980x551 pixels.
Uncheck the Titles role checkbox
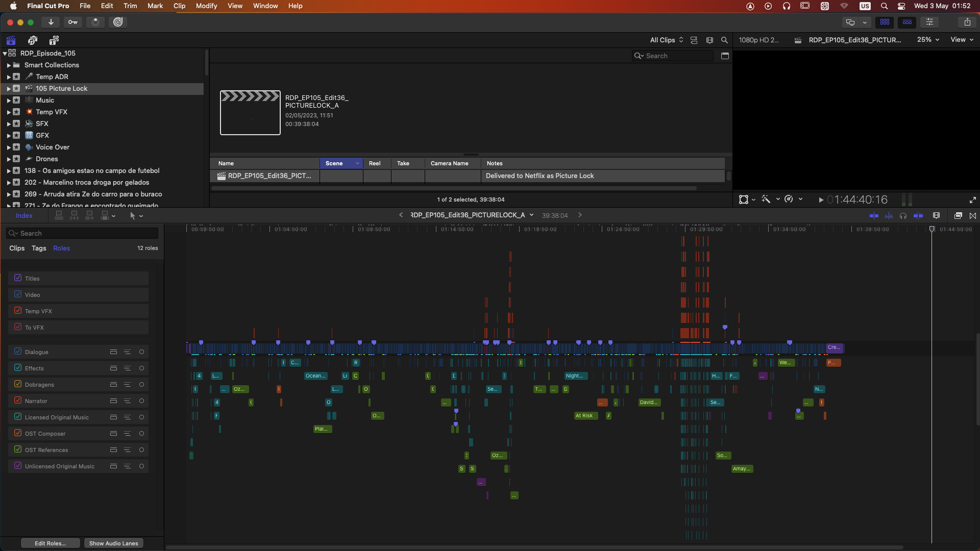tap(18, 278)
